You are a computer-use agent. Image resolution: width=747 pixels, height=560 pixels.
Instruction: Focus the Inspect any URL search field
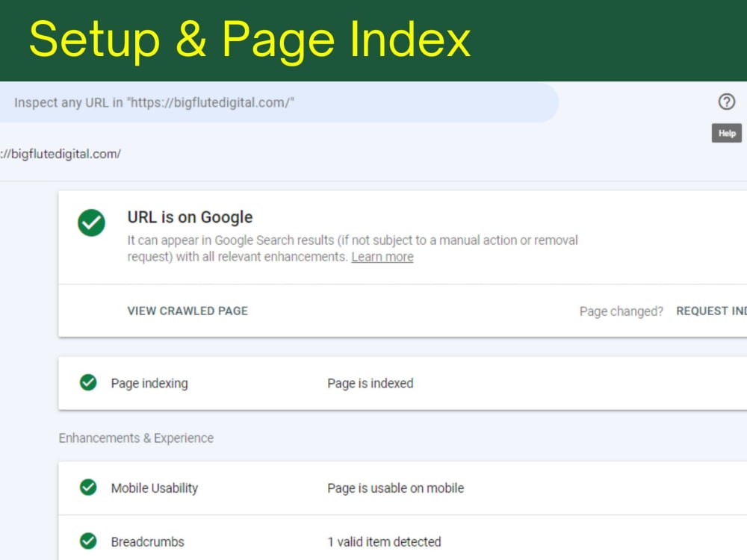pyautogui.click(x=279, y=102)
